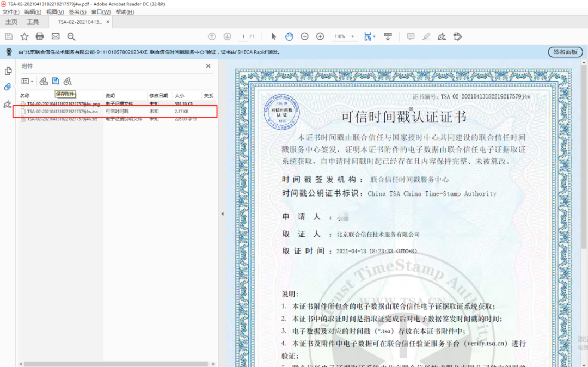Select the .tsa attachment file
The height and width of the screenshot is (367, 588).
click(62, 111)
